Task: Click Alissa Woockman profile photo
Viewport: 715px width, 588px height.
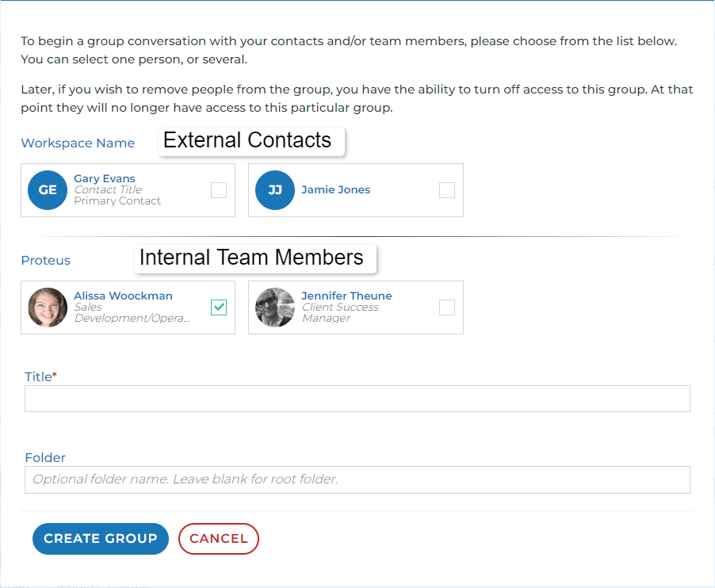Action: pos(48,307)
